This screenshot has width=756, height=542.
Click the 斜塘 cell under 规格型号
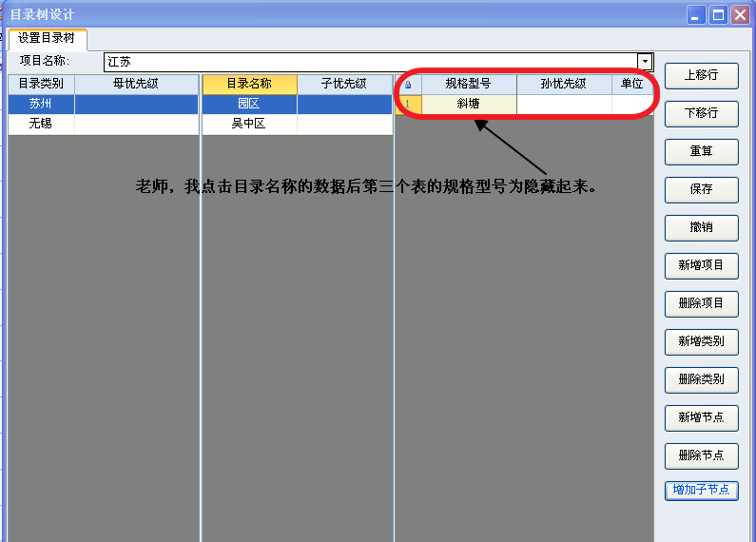pyautogui.click(x=469, y=105)
